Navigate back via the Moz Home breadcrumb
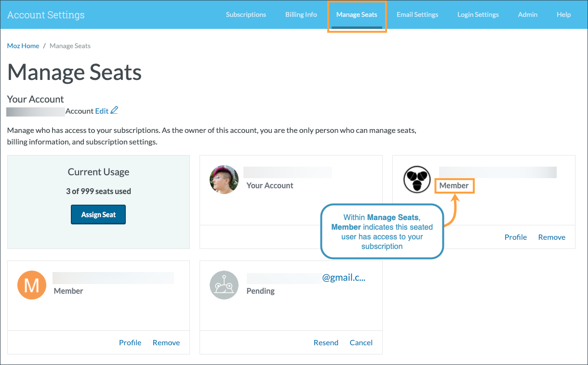This screenshot has height=365, width=588. [x=23, y=45]
